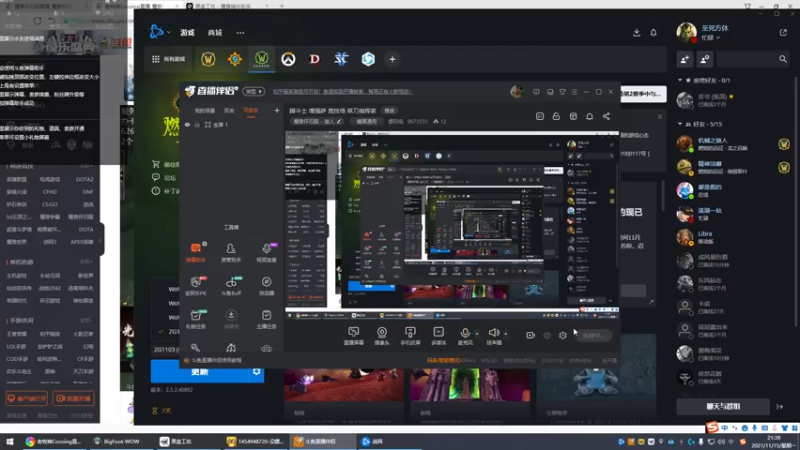Open Overwatch game icon in Battle.net
The width and height of the screenshot is (800, 450).
click(x=288, y=59)
